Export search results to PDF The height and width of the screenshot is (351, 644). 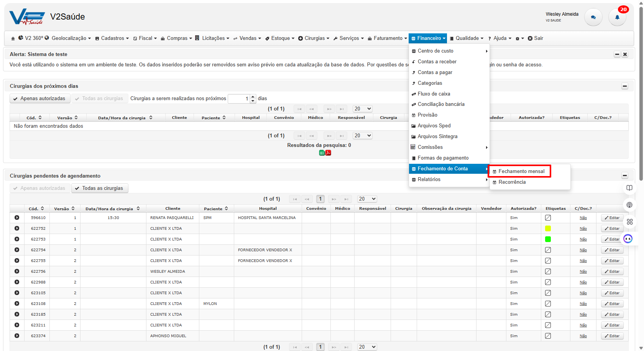pos(328,153)
